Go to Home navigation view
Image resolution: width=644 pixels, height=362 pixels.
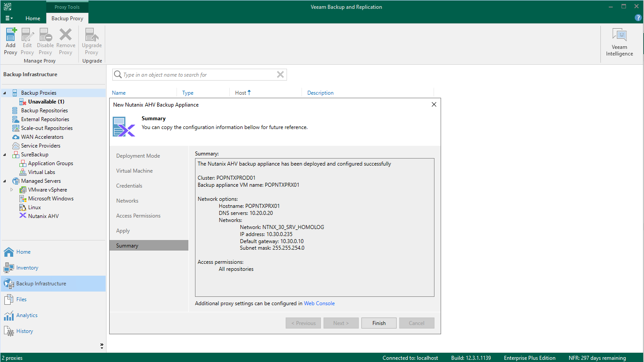point(53,252)
